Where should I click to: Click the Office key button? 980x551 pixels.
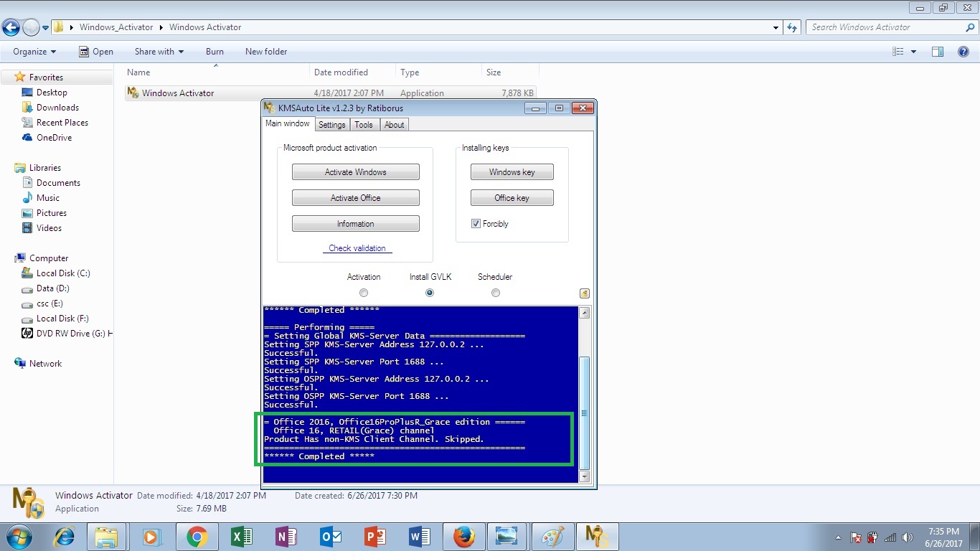tap(512, 198)
